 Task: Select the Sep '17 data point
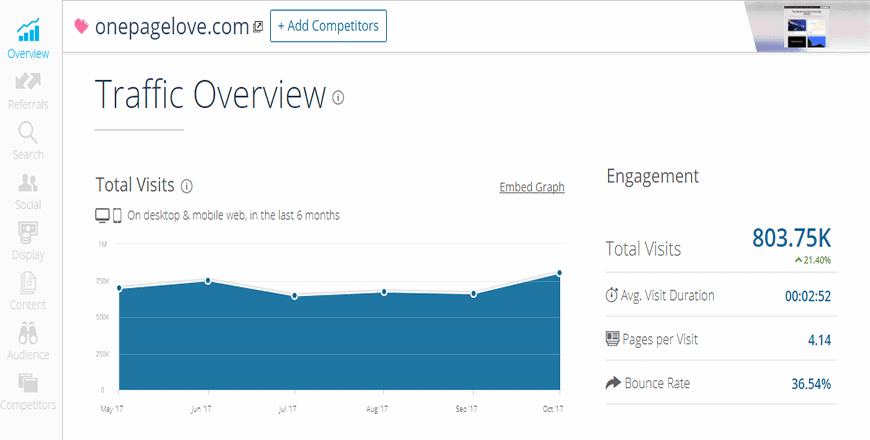click(473, 294)
